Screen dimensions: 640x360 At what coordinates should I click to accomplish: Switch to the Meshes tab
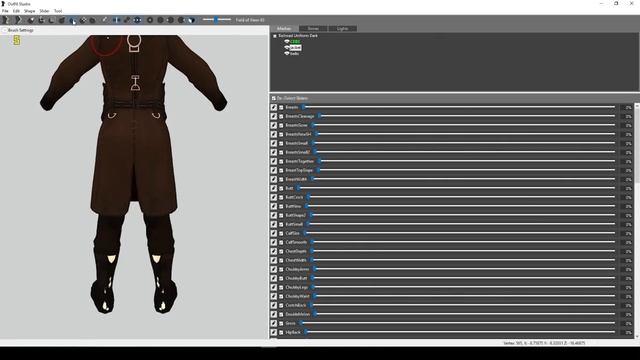coord(284,29)
